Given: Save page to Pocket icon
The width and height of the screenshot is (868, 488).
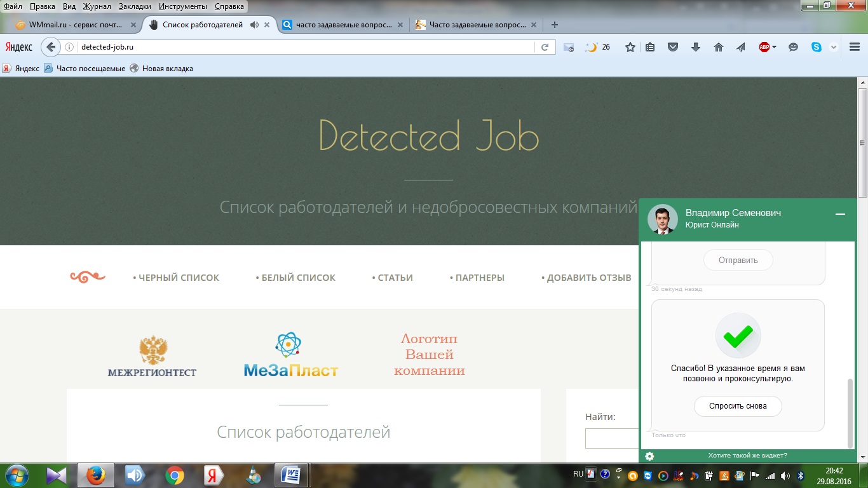Looking at the screenshot, I should pyautogui.click(x=673, y=47).
